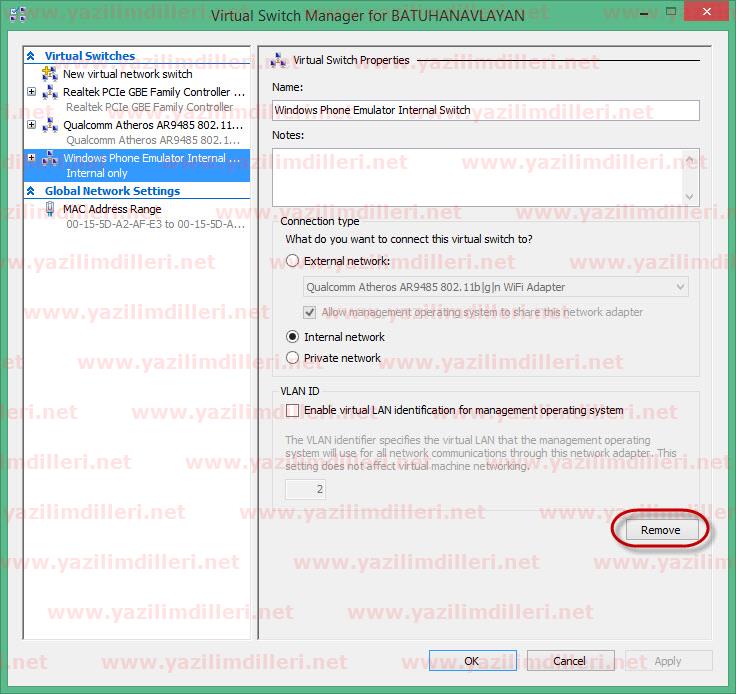This screenshot has height=694, width=736.
Task: Select the Private network radio button
Action: 292,358
